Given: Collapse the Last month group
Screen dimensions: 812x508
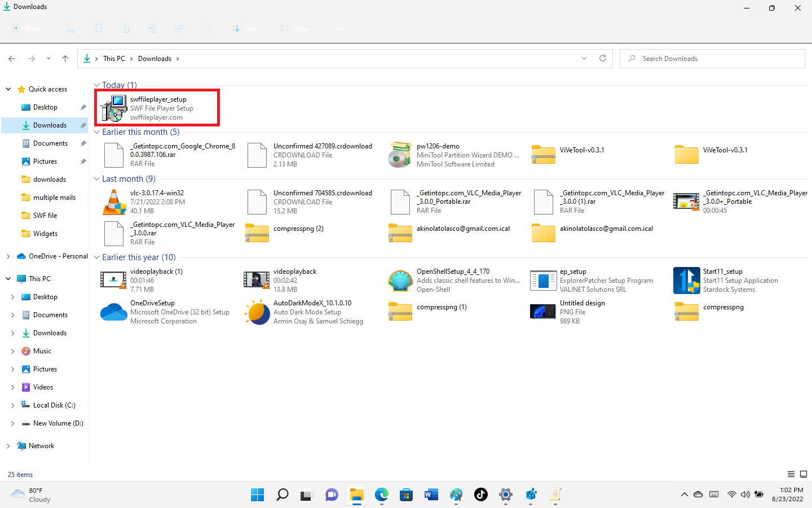Looking at the screenshot, I should click(x=96, y=179).
